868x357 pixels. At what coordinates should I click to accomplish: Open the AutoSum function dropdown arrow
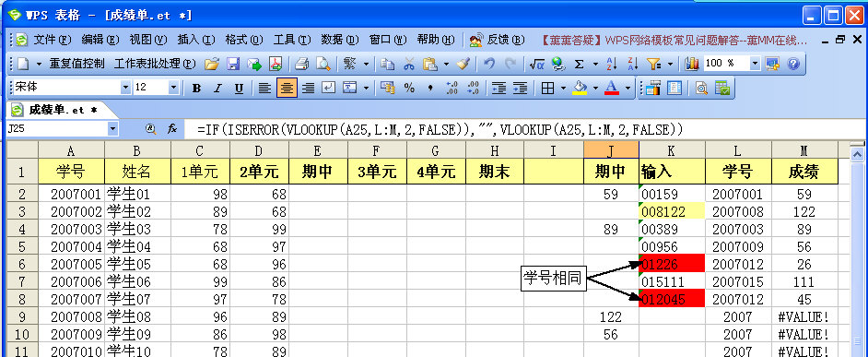tap(595, 65)
